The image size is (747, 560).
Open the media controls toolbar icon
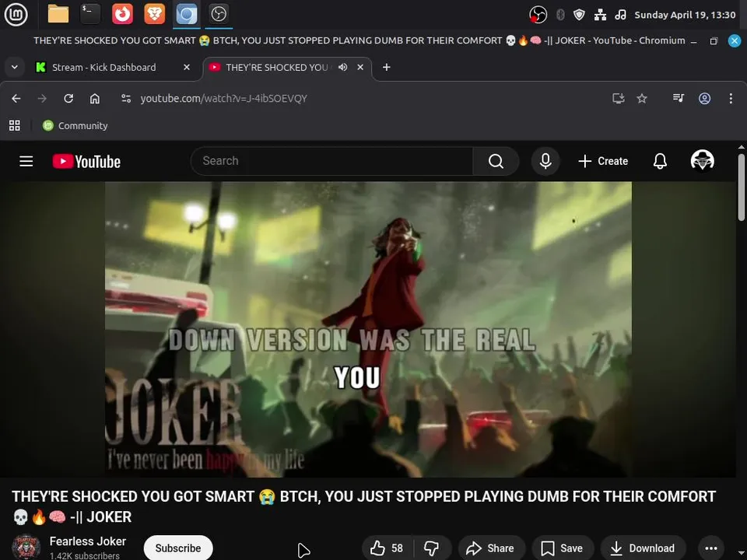pyautogui.click(x=678, y=98)
